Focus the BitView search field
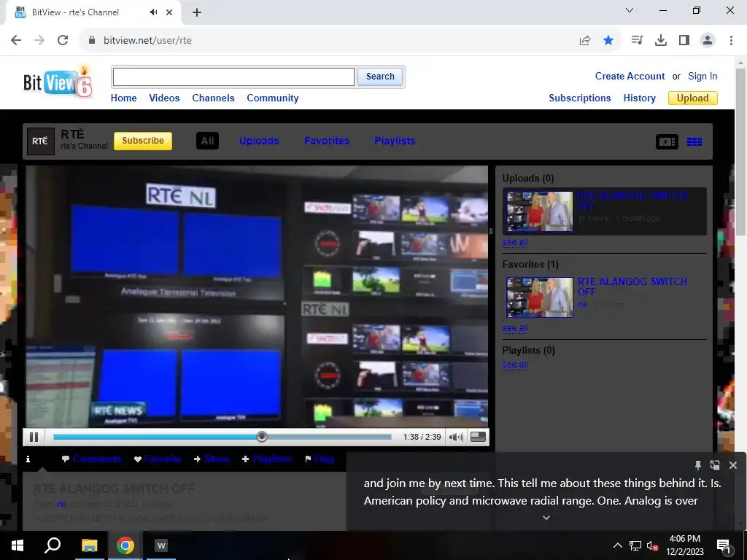Image resolution: width=747 pixels, height=560 pixels. coord(233,77)
